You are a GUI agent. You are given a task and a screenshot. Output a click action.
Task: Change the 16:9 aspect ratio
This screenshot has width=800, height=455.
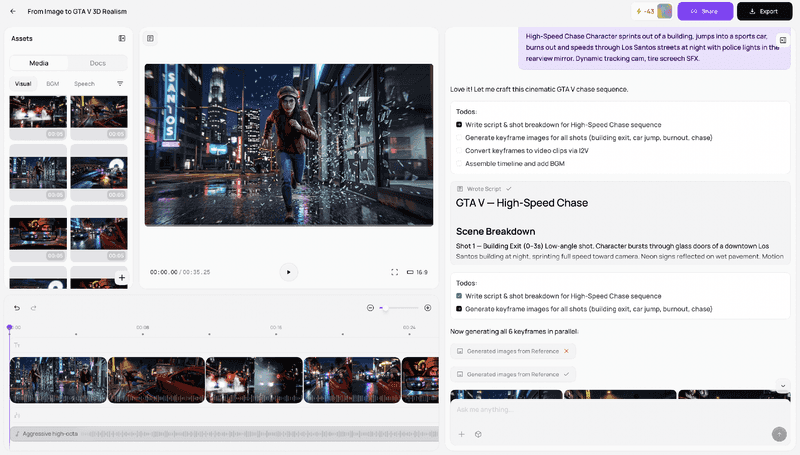pyautogui.click(x=417, y=272)
